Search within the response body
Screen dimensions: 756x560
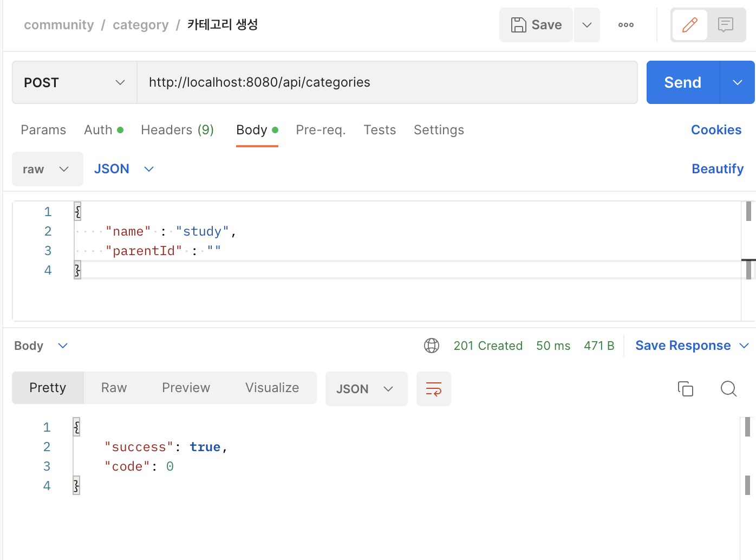728,389
